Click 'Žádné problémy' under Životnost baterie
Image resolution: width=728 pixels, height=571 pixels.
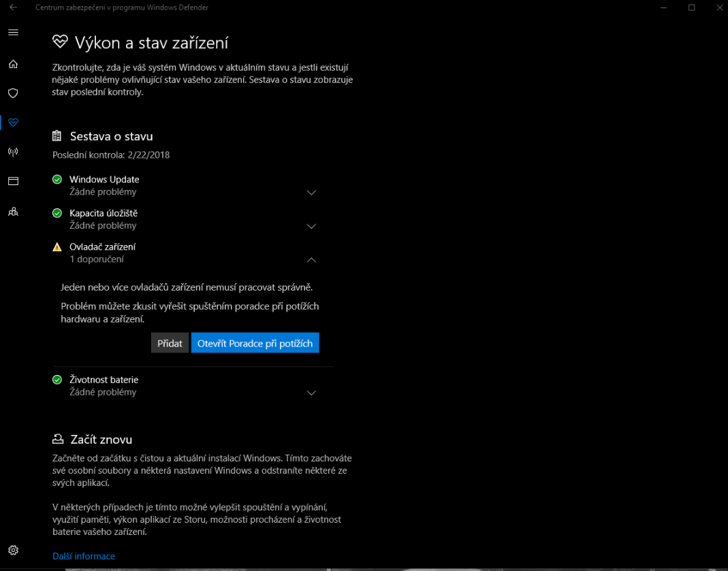[103, 392]
